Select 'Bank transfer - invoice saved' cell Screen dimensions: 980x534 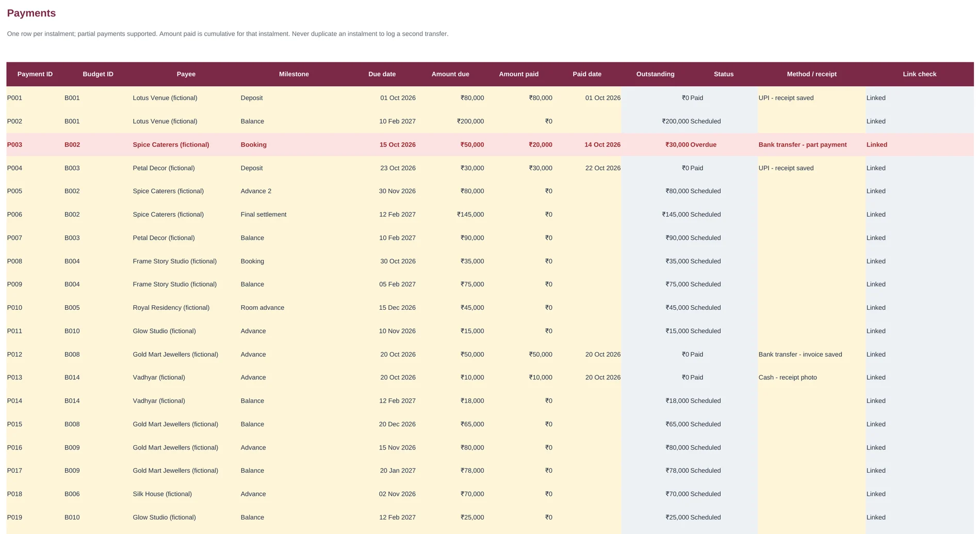[x=812, y=355]
